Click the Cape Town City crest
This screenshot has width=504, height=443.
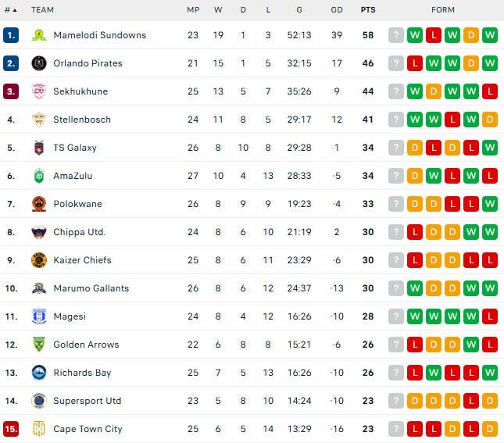(x=39, y=429)
